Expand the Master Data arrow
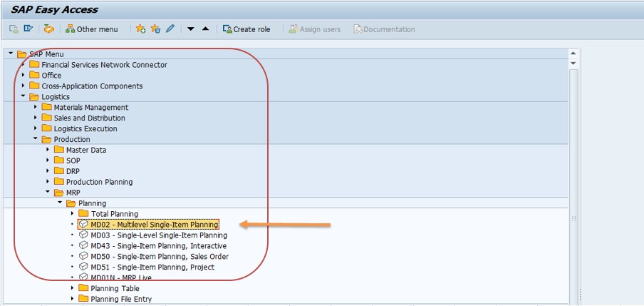The width and height of the screenshot is (644, 306). coord(48,150)
